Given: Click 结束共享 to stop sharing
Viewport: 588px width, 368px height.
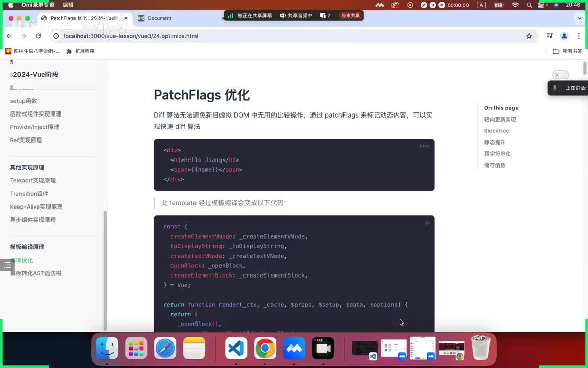Looking at the screenshot, I should (351, 15).
